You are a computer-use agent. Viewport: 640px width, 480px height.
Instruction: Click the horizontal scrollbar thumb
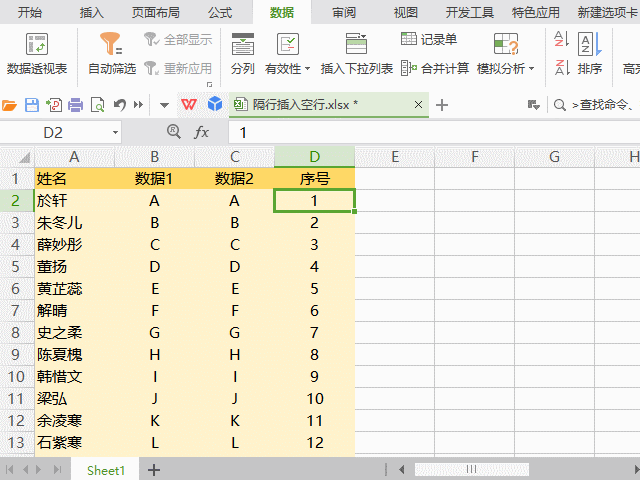[x=471, y=469]
